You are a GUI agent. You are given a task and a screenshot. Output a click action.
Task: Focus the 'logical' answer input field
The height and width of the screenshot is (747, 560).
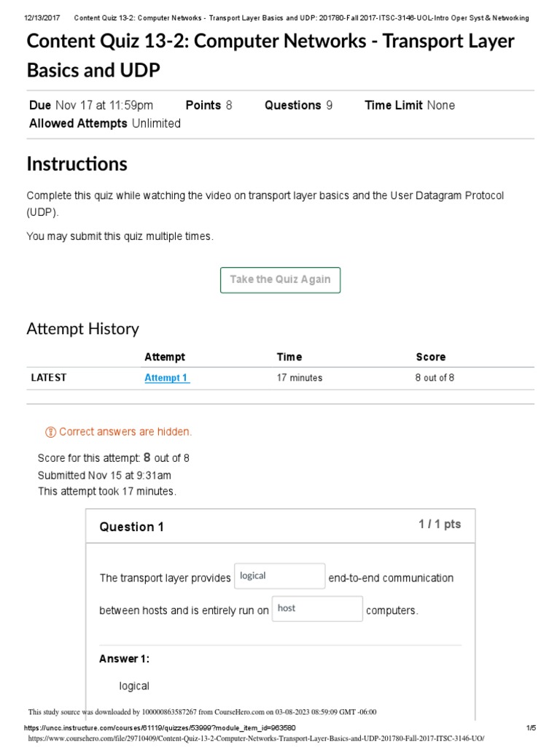(279, 576)
